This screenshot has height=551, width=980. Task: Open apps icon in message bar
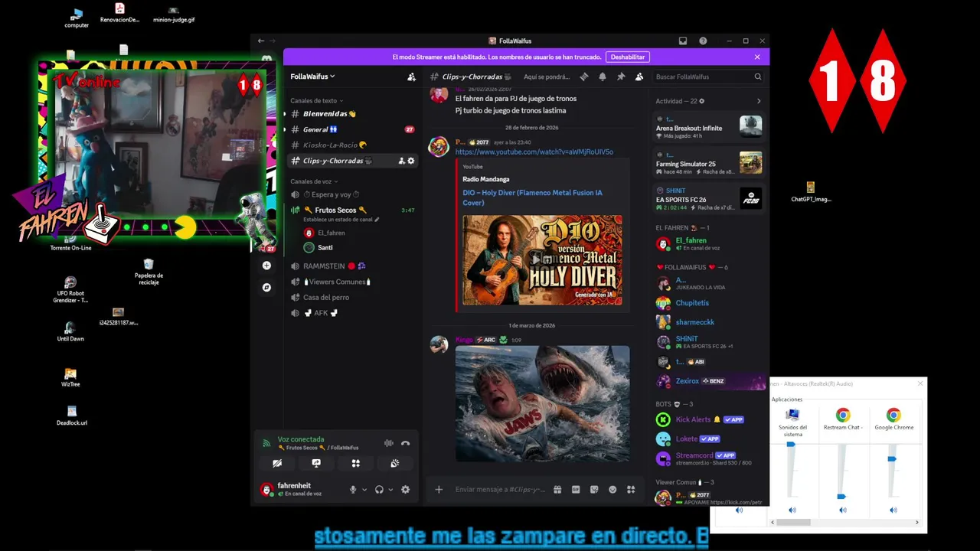[631, 490]
